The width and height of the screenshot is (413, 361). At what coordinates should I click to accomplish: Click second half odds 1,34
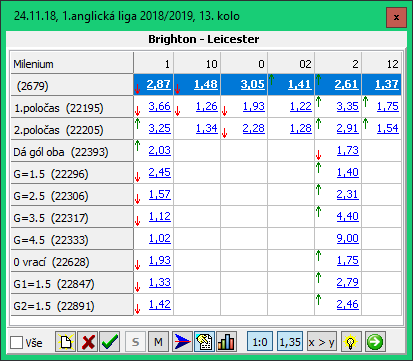207,128
